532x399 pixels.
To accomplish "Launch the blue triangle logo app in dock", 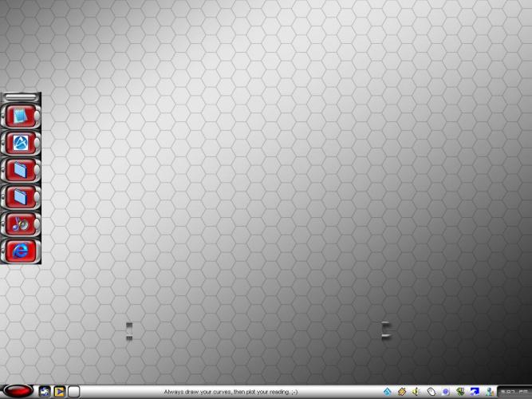I will click(18, 144).
